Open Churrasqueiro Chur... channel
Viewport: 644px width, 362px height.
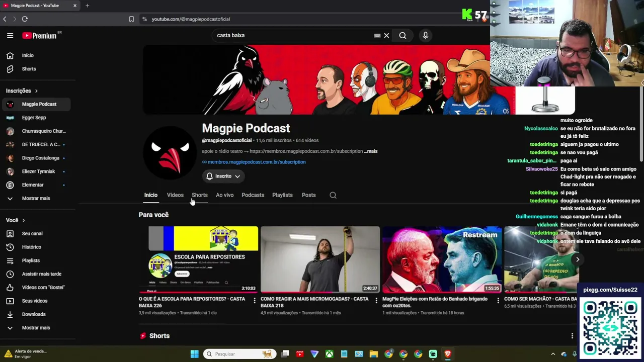35,131
